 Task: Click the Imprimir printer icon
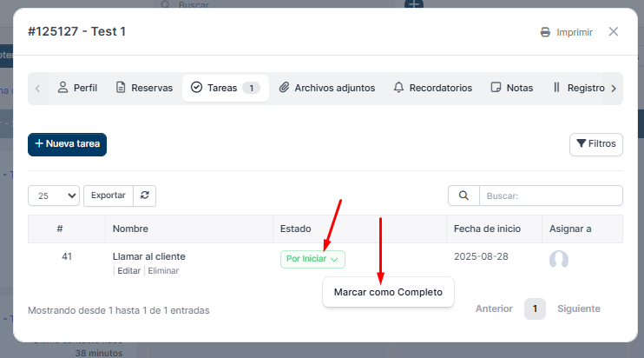(545, 32)
